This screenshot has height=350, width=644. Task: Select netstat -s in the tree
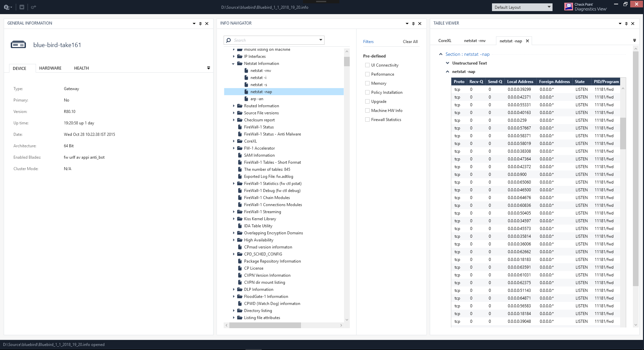point(259,85)
